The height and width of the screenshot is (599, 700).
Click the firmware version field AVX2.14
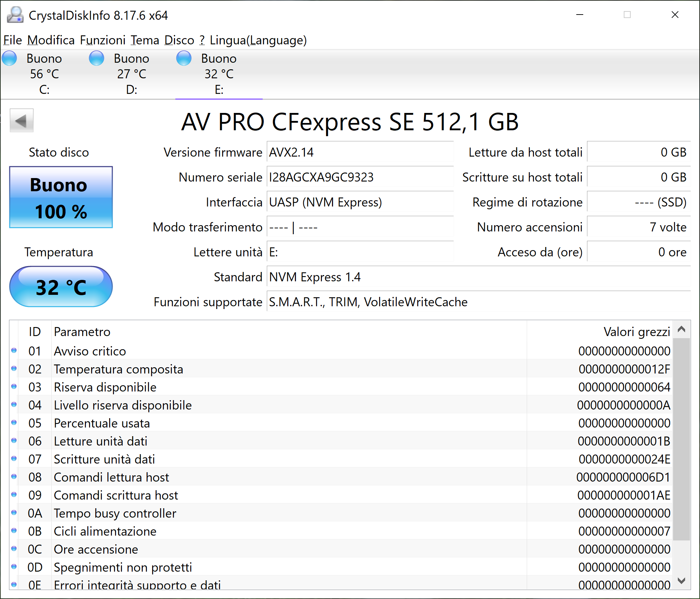coord(360,152)
